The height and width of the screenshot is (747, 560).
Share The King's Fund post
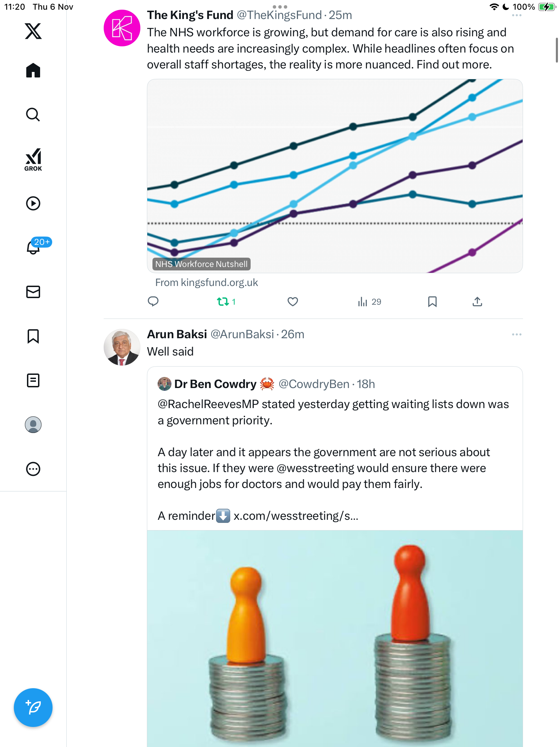[477, 302]
